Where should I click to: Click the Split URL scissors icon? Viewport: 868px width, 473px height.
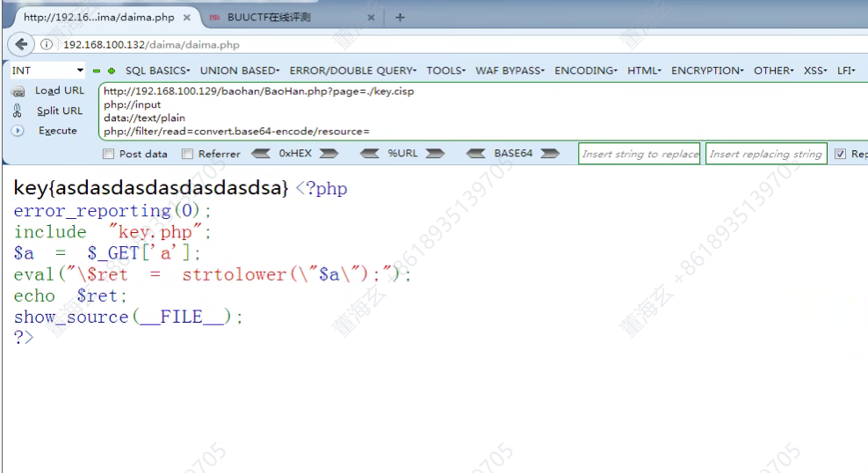tap(18, 111)
